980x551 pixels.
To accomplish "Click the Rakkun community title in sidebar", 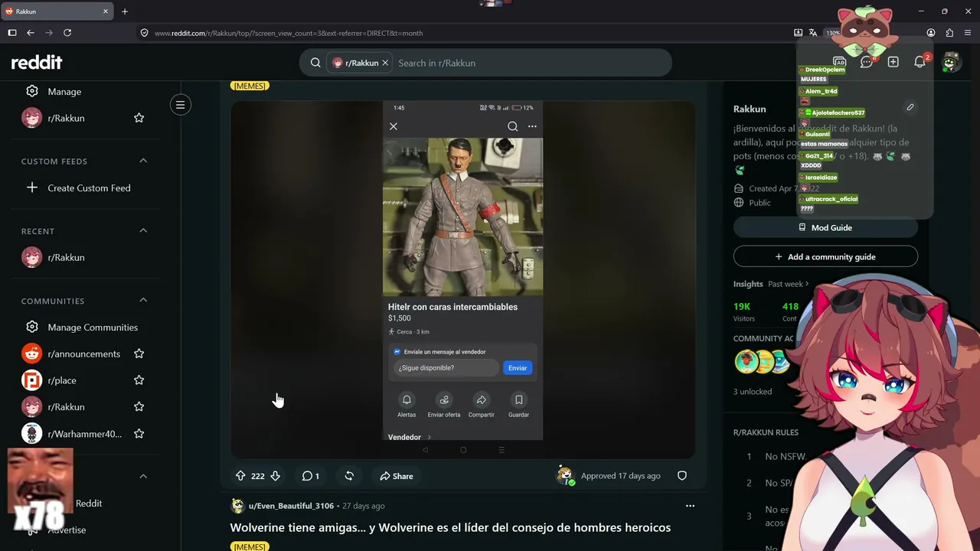I will 750,109.
